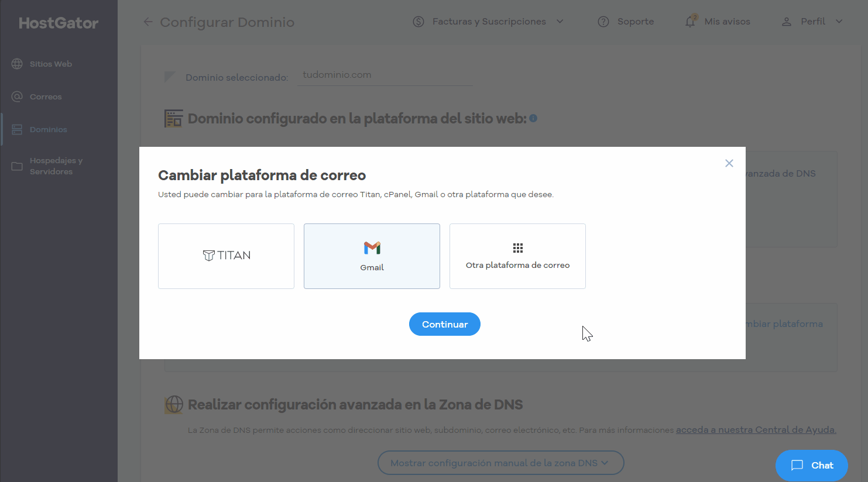The image size is (868, 482).
Task: Click the Sitios Web globe icon
Action: (17, 64)
